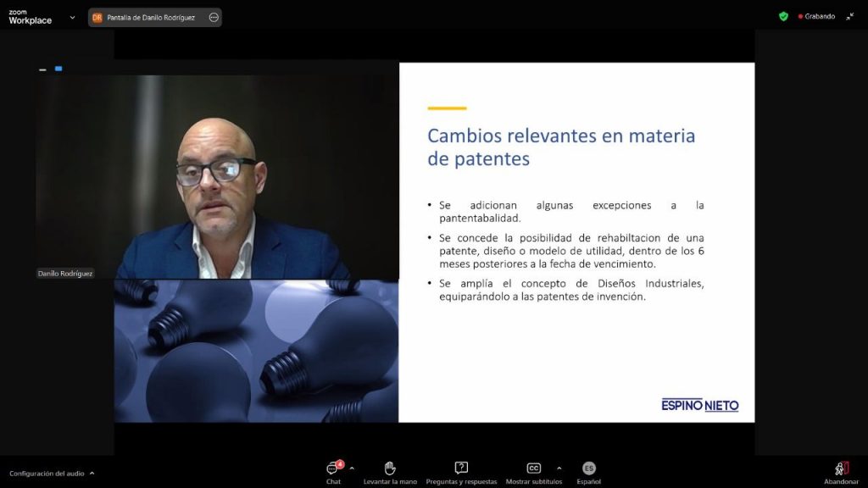The width and height of the screenshot is (868, 488).
Task: Open Configuración del audio menu
Action: click(52, 474)
